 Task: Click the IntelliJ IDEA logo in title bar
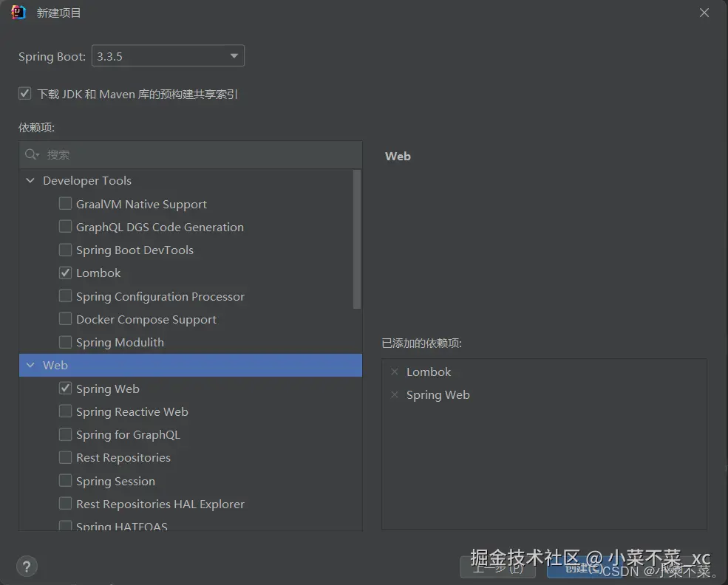tap(18, 13)
